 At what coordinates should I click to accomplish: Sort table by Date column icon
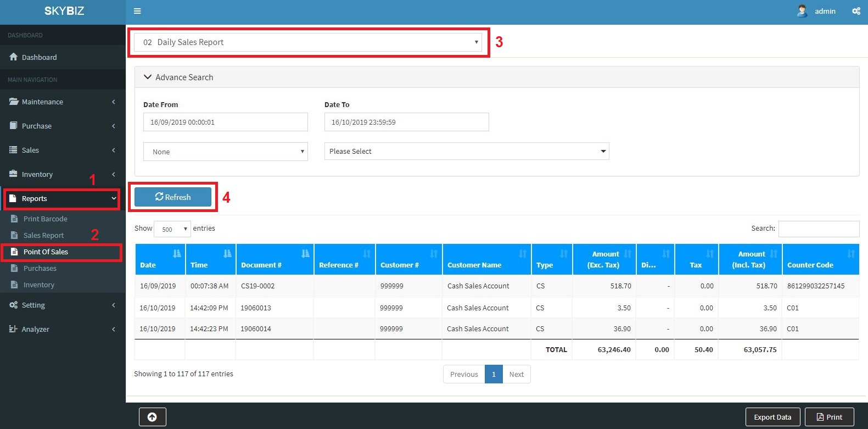[177, 254]
